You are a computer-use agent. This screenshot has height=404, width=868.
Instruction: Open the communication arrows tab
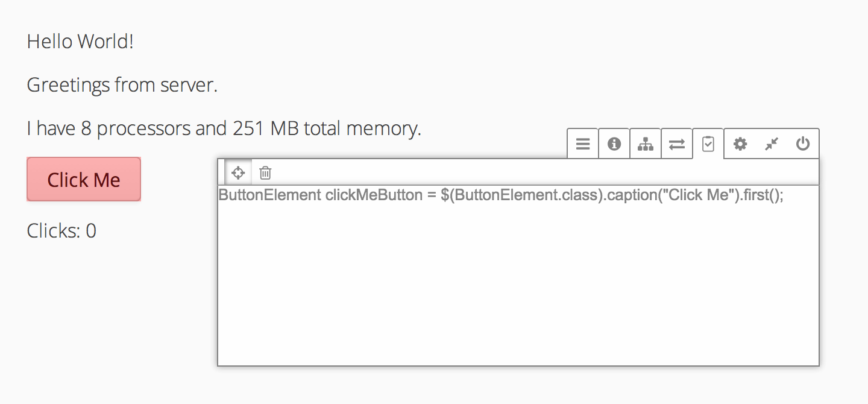pyautogui.click(x=677, y=144)
